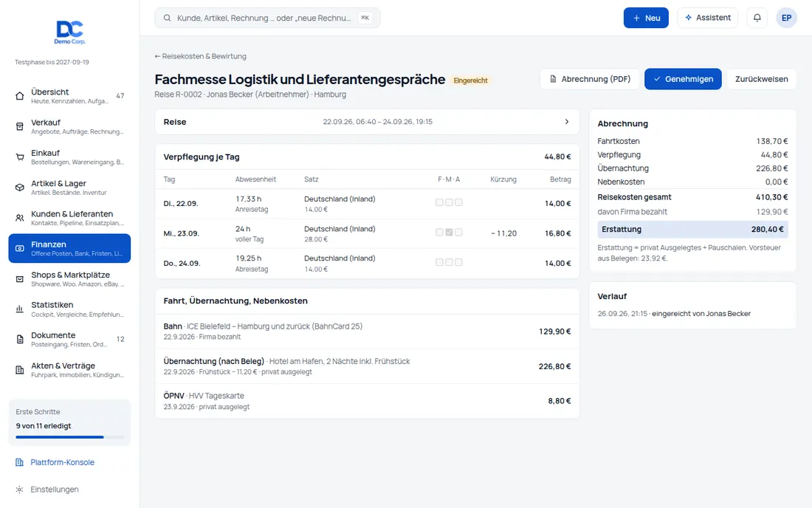This screenshot has height=508, width=812.
Task: Tick the A dinner checkbox for Di., 22.09.
Action: [459, 202]
